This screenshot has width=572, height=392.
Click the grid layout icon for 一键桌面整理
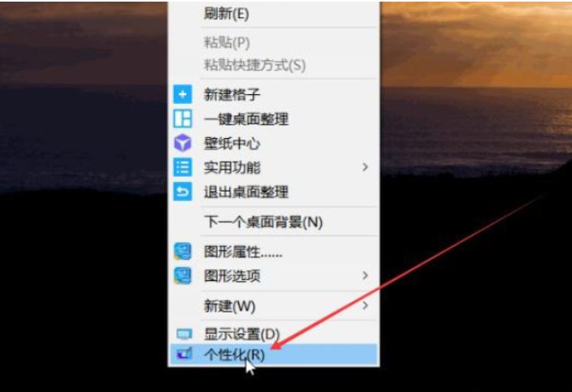[x=182, y=118]
